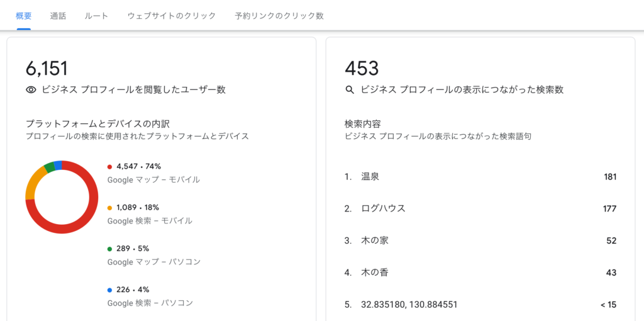Viewport: 644px width, 321px height.
Task: Click the red dot for Google マップ モバイル
Action: pos(109,167)
